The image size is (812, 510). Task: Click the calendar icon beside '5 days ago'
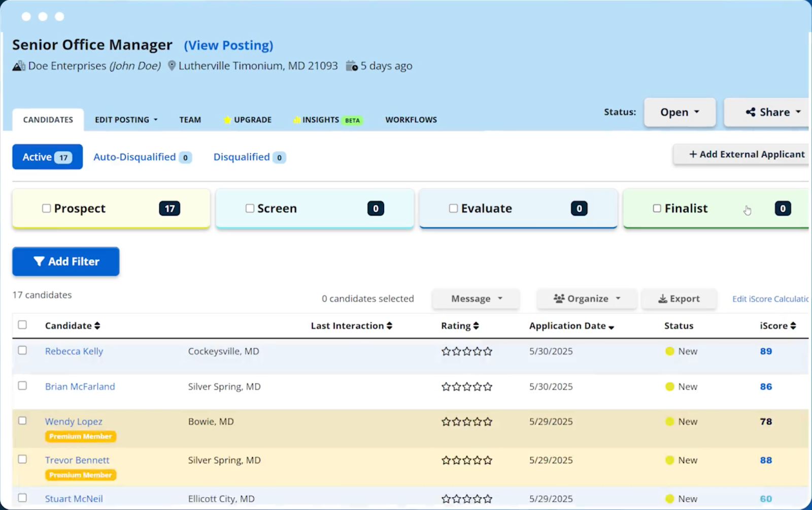352,65
